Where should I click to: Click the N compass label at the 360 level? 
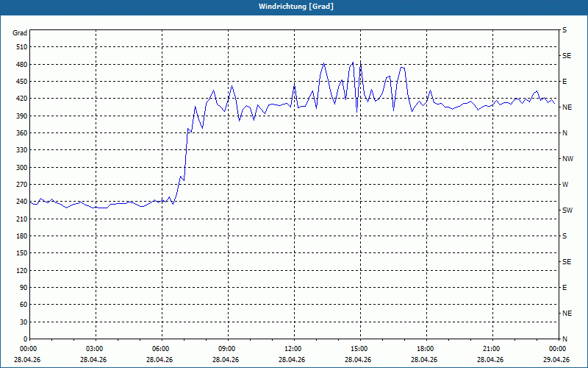point(564,133)
